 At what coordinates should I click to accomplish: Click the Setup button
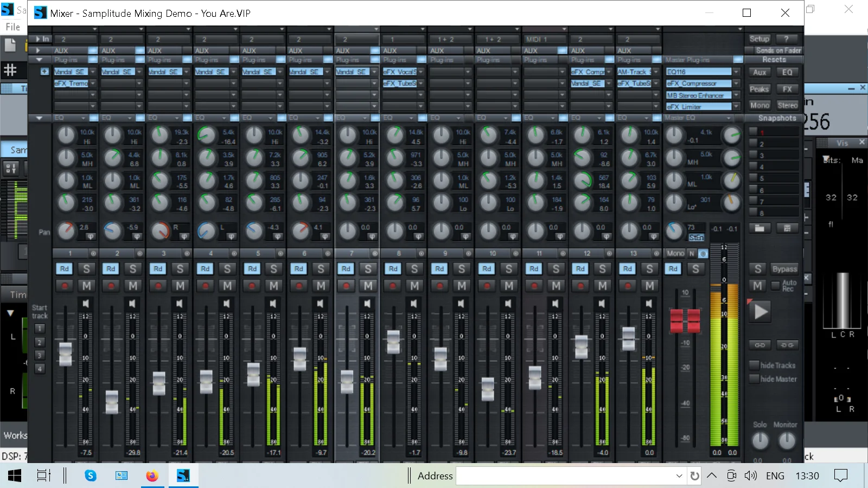tap(759, 39)
